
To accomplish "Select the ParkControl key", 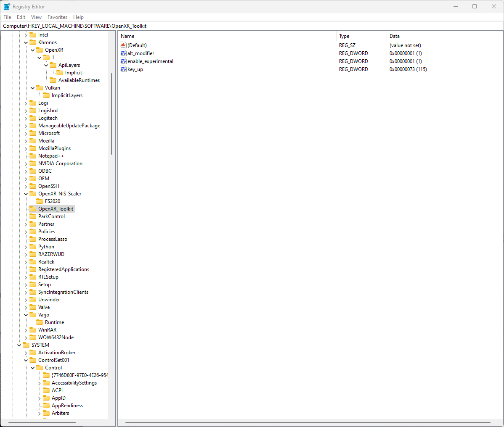I will click(51, 216).
